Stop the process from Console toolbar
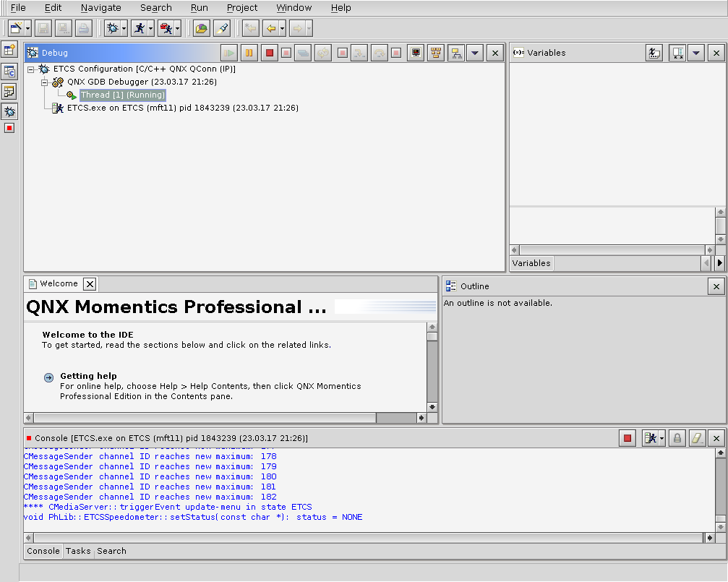Viewport: 728px width, 582px height. click(628, 438)
